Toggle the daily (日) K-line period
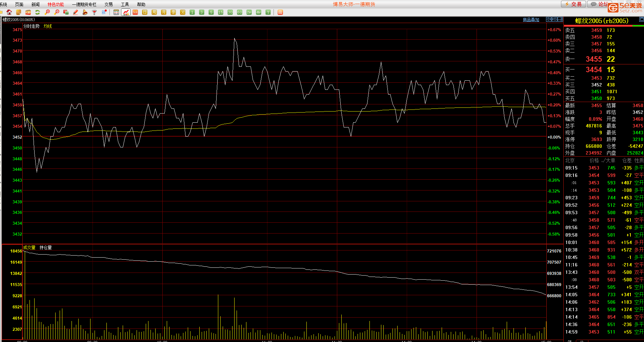This screenshot has height=342, width=644. click(x=145, y=12)
